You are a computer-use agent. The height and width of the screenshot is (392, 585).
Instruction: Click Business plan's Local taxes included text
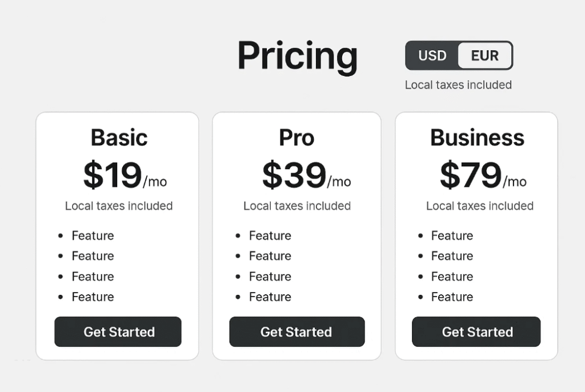point(480,206)
